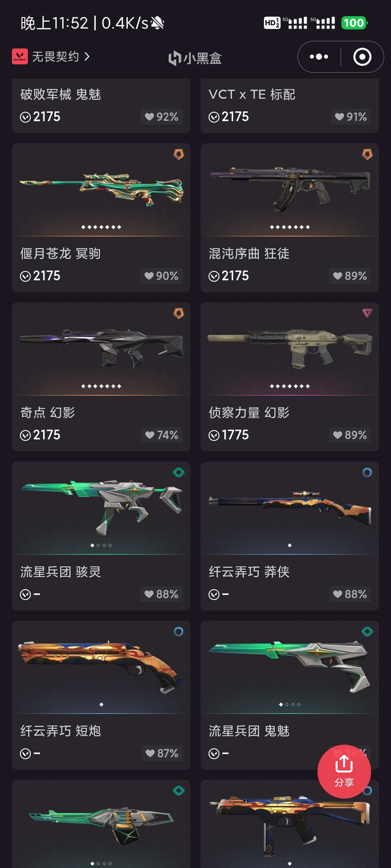
Task: Tap the red Valorant logo icon
Action: point(20,56)
